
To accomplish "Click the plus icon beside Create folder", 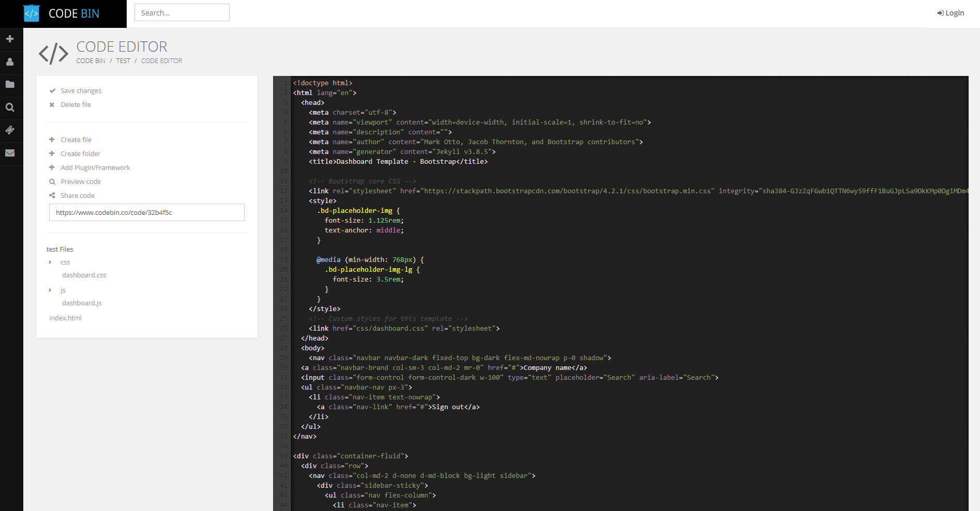I will click(52, 153).
